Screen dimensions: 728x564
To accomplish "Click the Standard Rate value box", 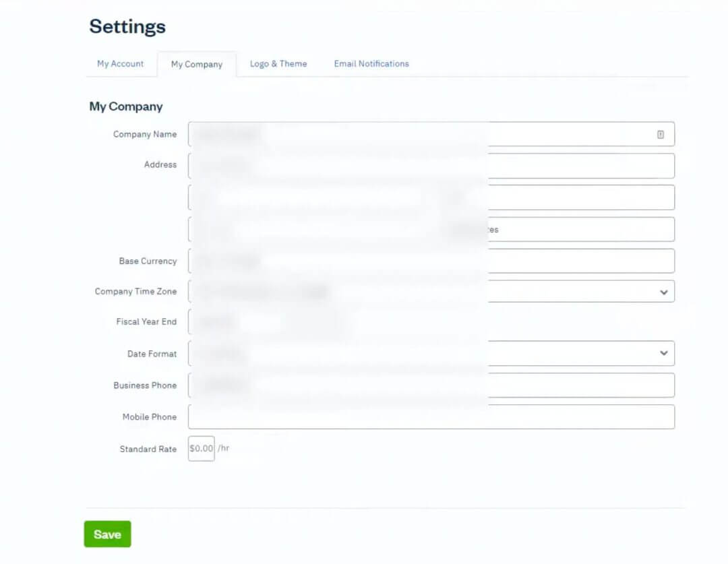I will click(200, 448).
